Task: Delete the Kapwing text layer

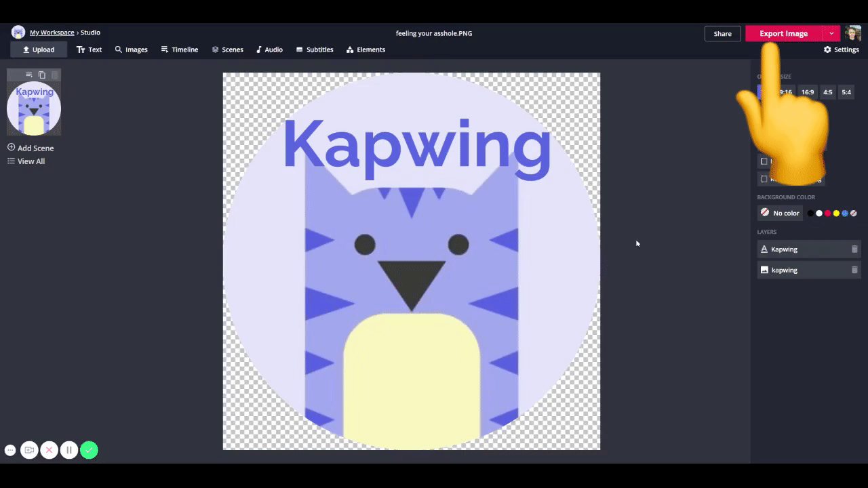Action: click(x=854, y=249)
